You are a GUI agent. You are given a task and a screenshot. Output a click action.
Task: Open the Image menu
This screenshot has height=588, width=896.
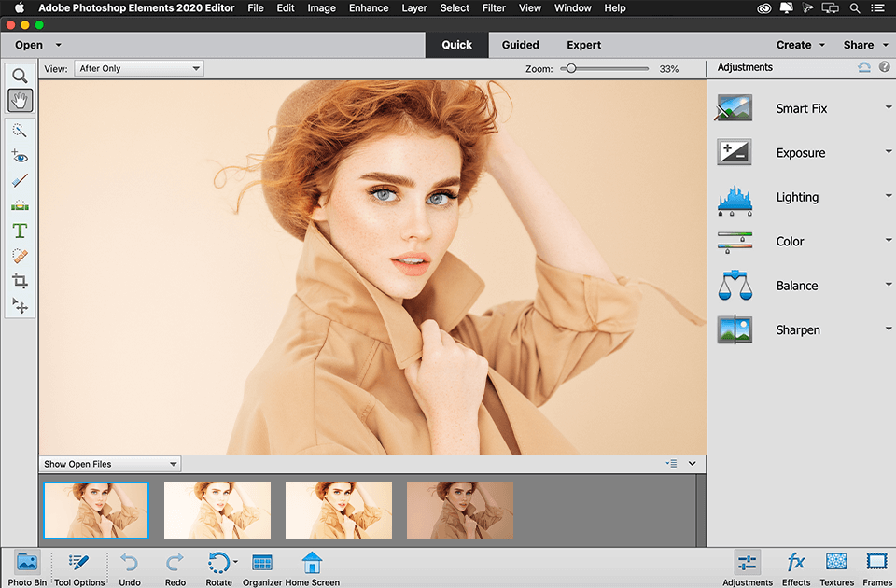(321, 8)
